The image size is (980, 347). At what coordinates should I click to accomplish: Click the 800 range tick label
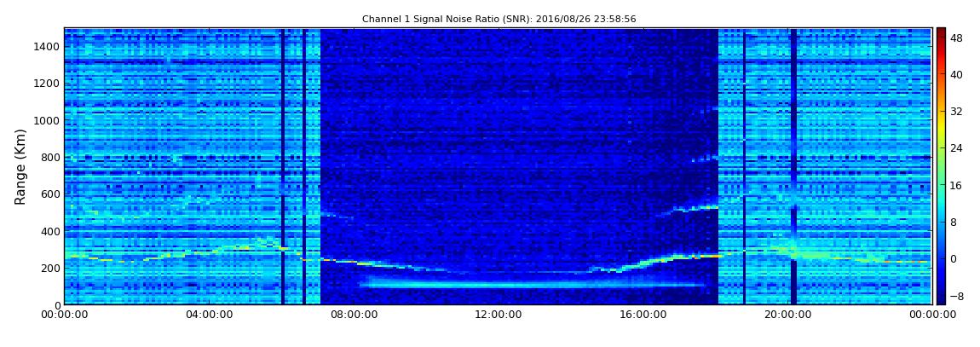coord(50,157)
